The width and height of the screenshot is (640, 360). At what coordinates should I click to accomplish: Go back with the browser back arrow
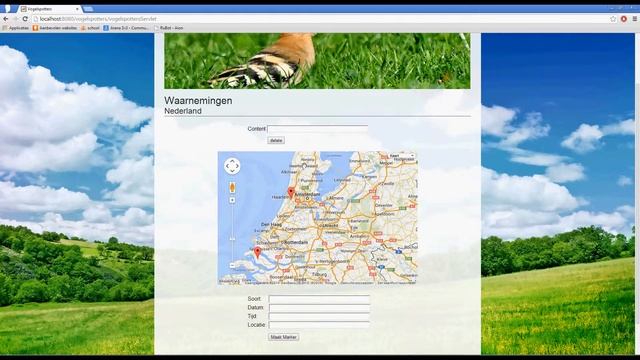6,19
